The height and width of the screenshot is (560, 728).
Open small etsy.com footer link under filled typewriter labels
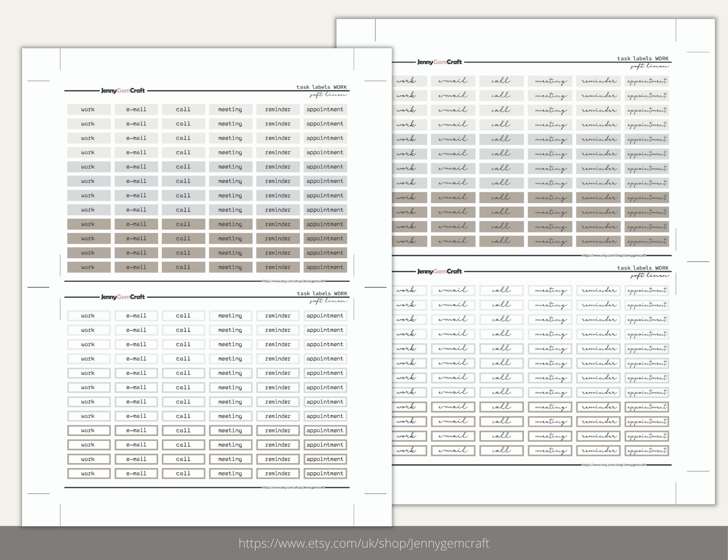point(293,281)
